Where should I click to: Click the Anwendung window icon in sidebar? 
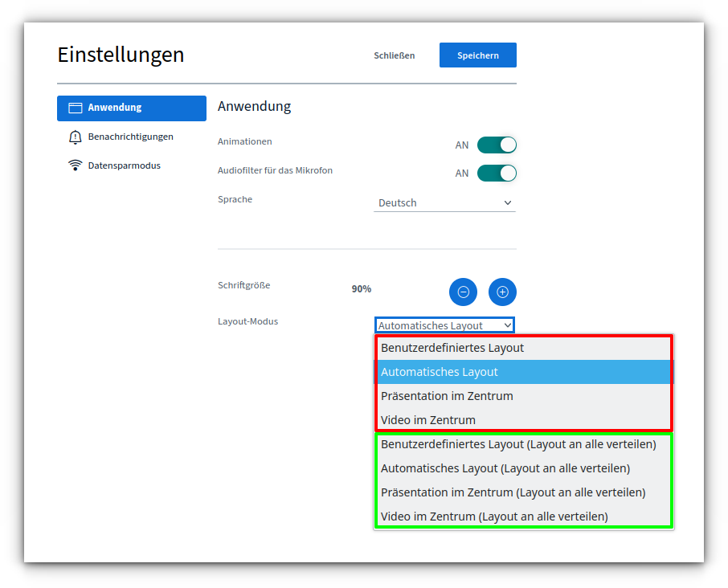(x=76, y=108)
